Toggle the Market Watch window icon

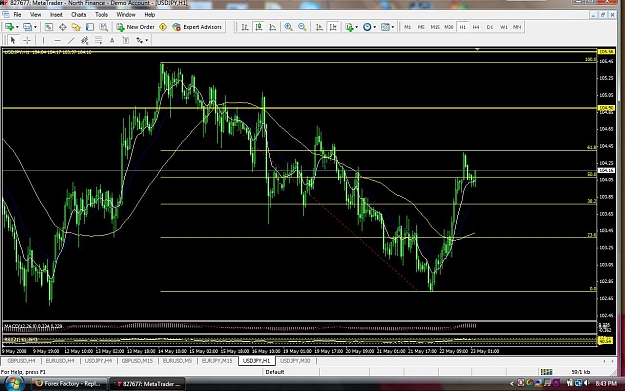point(49,27)
